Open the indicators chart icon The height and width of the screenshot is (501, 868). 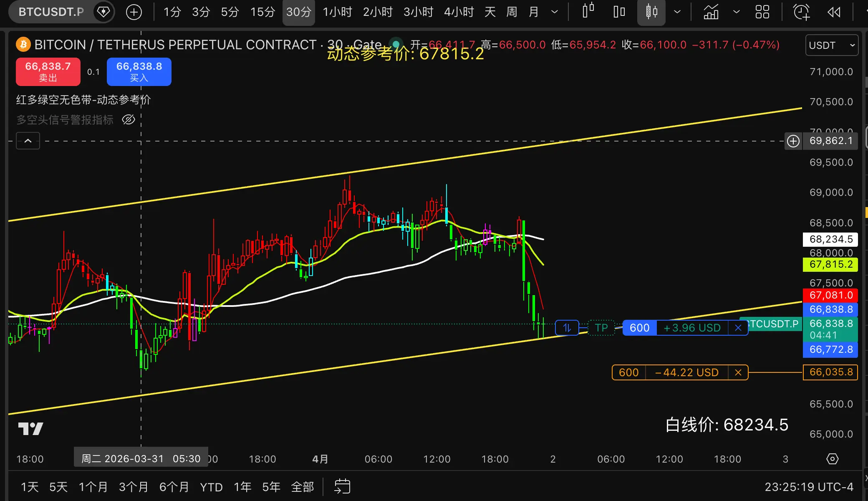711,12
